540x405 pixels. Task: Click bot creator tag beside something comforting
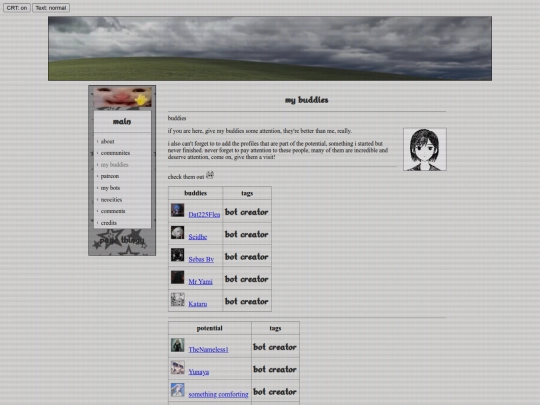(x=275, y=392)
